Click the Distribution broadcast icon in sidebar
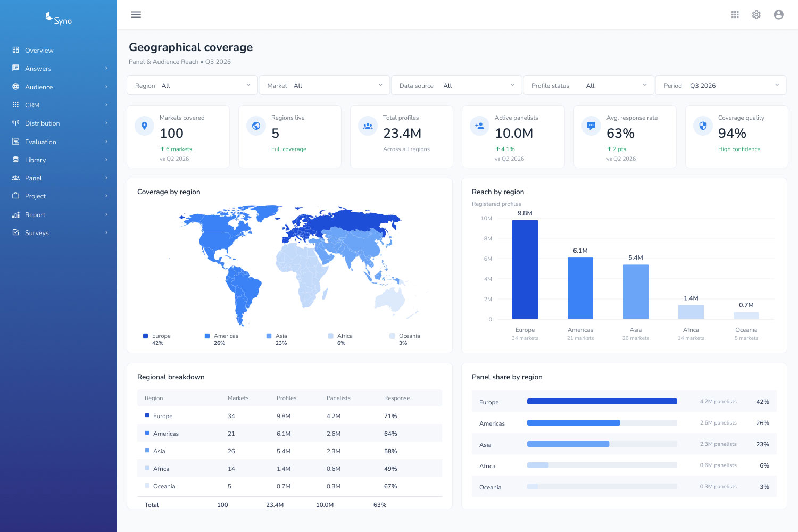Image resolution: width=798 pixels, height=532 pixels. [16, 123]
